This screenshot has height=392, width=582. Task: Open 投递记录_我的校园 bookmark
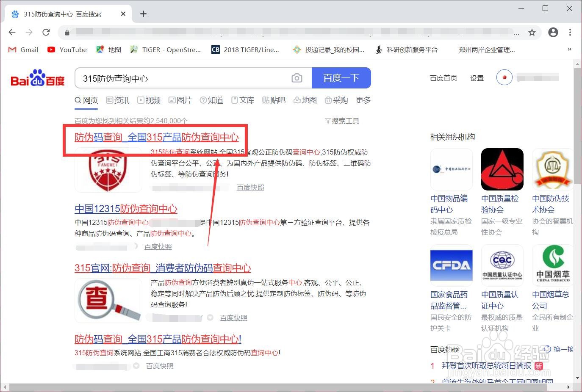click(x=328, y=50)
